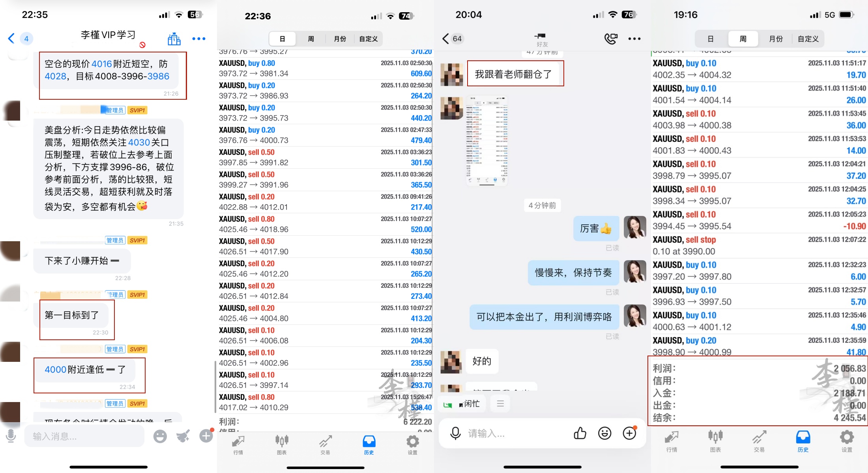The width and height of the screenshot is (868, 473).
Task: Open the trade history screenshot thumbnail
Action: point(487,141)
